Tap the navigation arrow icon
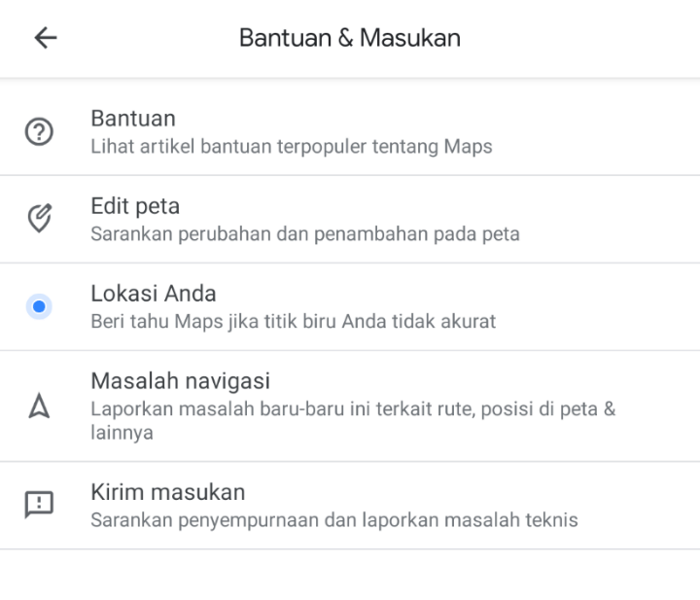Image resolution: width=700 pixels, height=600 pixels. coord(39,406)
